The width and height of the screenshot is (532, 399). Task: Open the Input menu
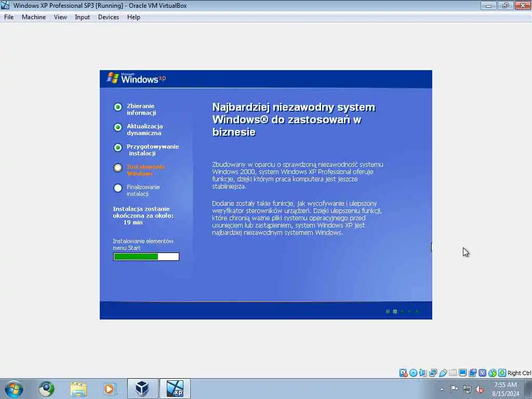coord(83,17)
